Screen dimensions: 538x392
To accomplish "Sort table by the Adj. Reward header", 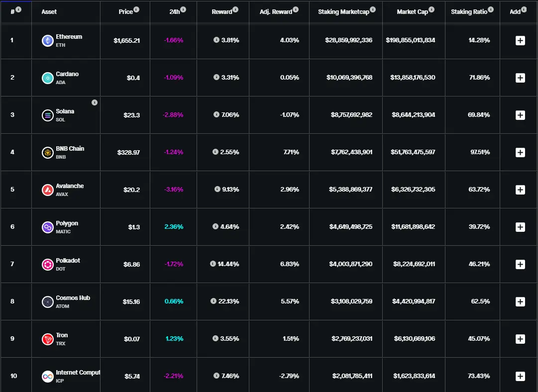I will tap(276, 11).
